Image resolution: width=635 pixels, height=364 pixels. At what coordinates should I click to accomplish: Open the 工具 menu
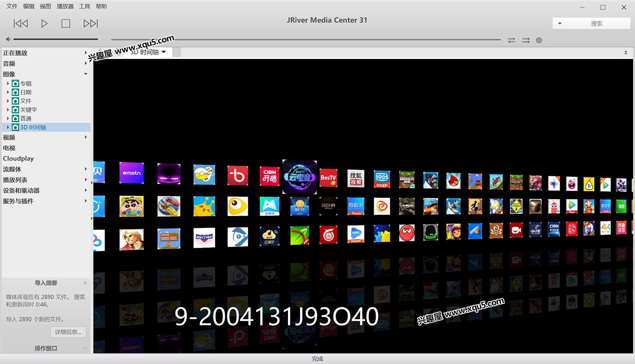[85, 6]
